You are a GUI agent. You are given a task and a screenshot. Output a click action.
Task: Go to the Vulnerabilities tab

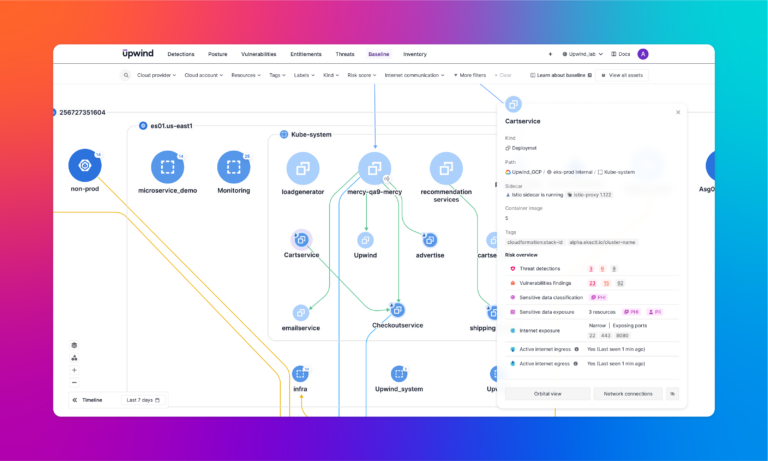point(259,54)
